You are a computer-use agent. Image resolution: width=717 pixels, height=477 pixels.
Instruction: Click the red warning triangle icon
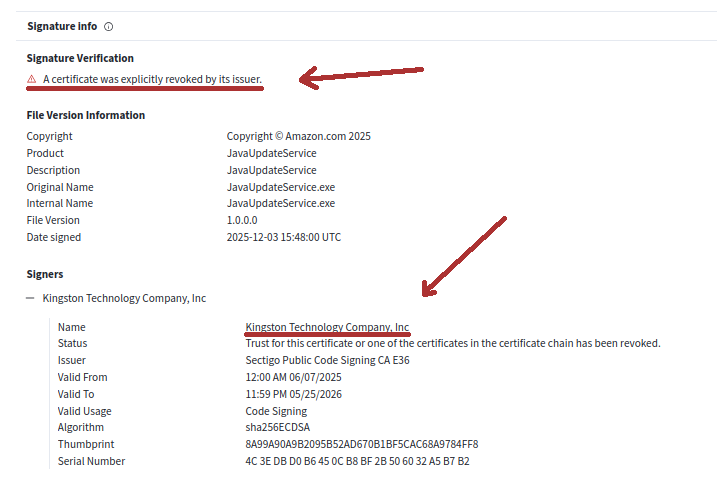pos(32,79)
